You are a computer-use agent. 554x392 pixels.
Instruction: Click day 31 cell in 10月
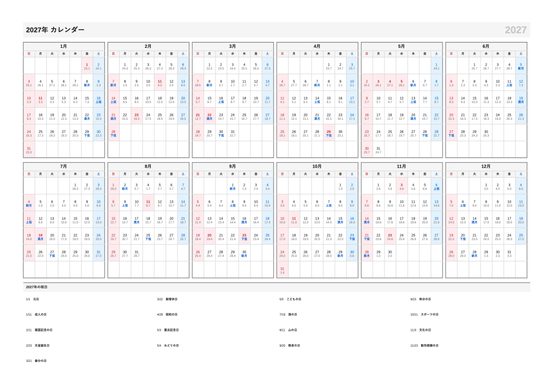(x=282, y=270)
